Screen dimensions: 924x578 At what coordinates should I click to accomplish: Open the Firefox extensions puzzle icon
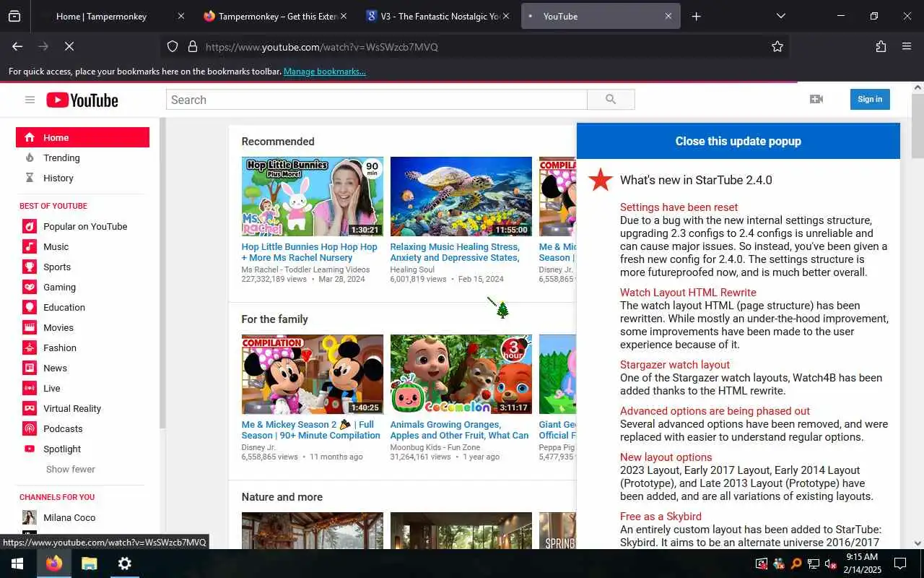click(881, 46)
